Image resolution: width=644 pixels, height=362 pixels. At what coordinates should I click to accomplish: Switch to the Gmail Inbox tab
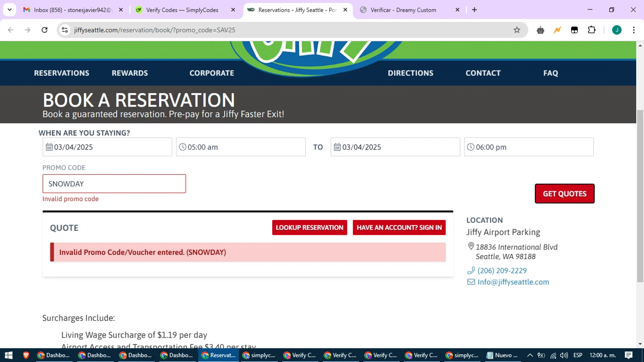73,10
